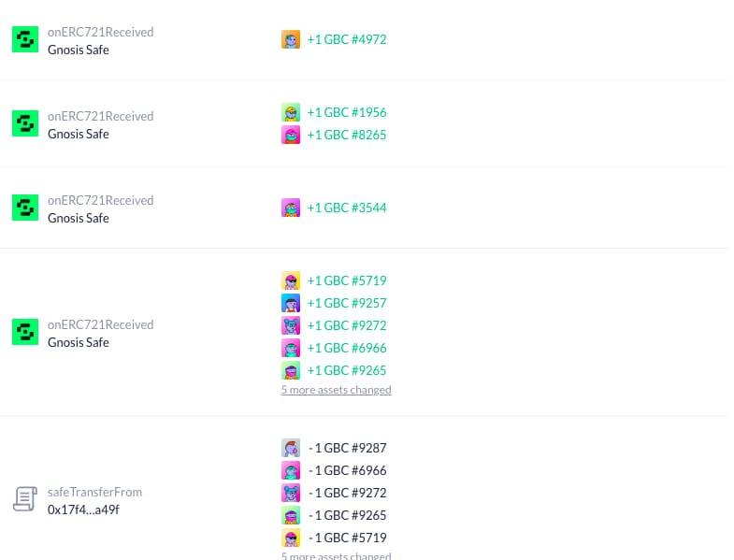
Task: Click 'onERC721Received' in the GBC #9257 row
Action: [x=101, y=324]
